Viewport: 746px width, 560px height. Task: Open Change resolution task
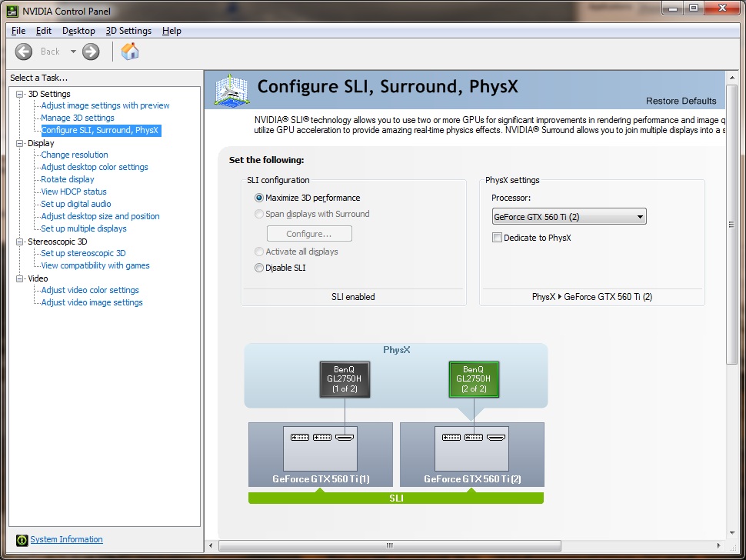pyautogui.click(x=75, y=155)
